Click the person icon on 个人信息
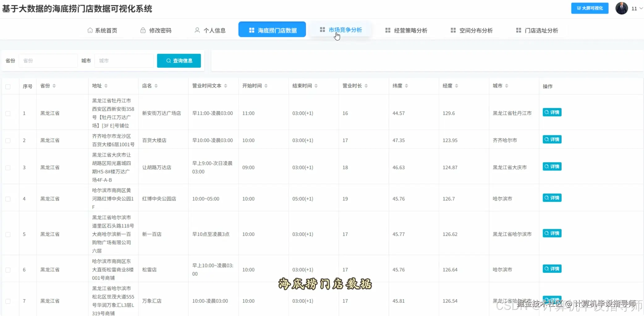Image resolution: width=644 pixels, height=316 pixels. tap(197, 30)
